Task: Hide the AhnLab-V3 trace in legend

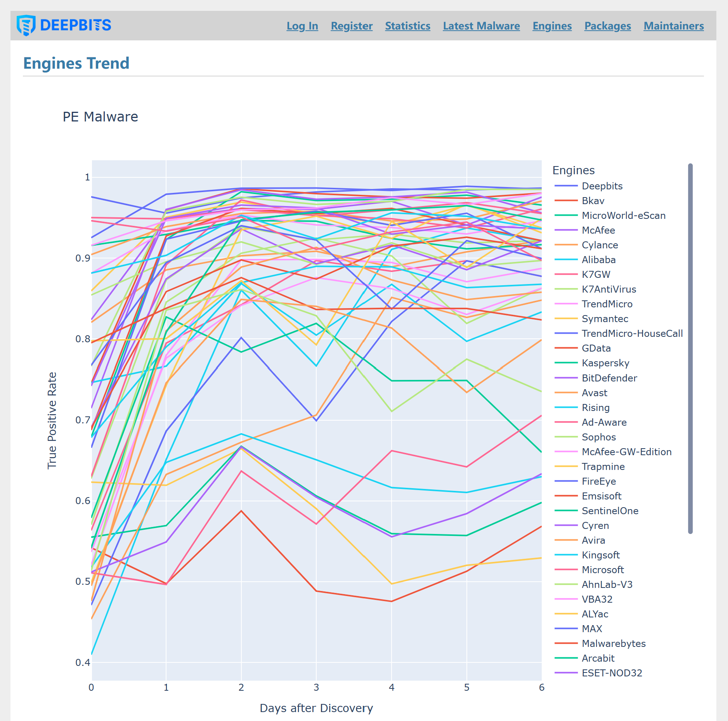Action: click(x=593, y=584)
